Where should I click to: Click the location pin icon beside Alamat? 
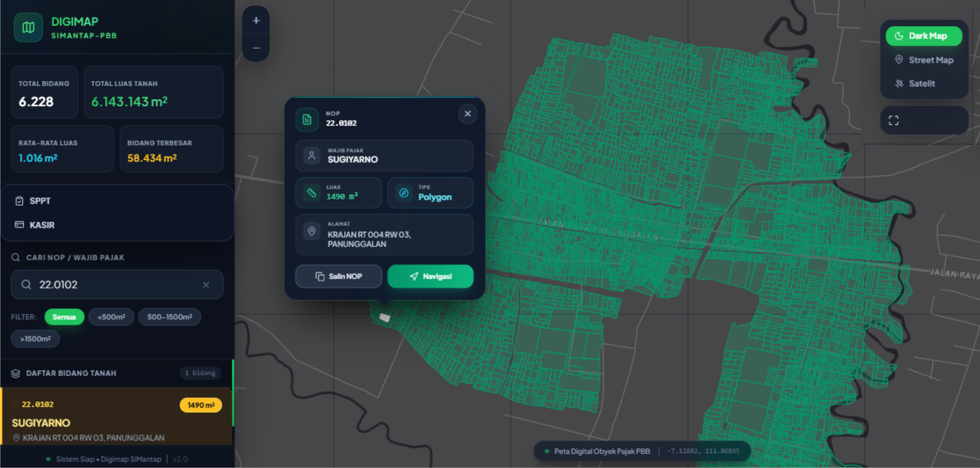(x=312, y=231)
